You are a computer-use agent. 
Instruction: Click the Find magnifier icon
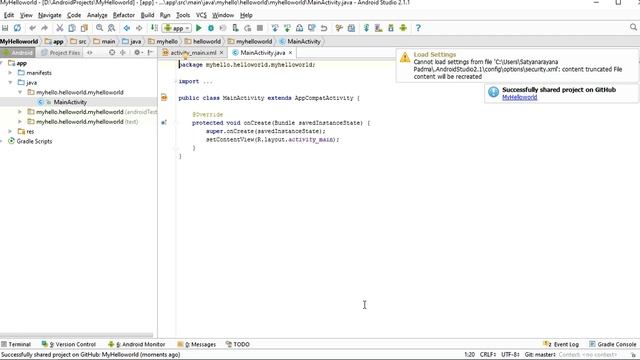click(x=99, y=28)
